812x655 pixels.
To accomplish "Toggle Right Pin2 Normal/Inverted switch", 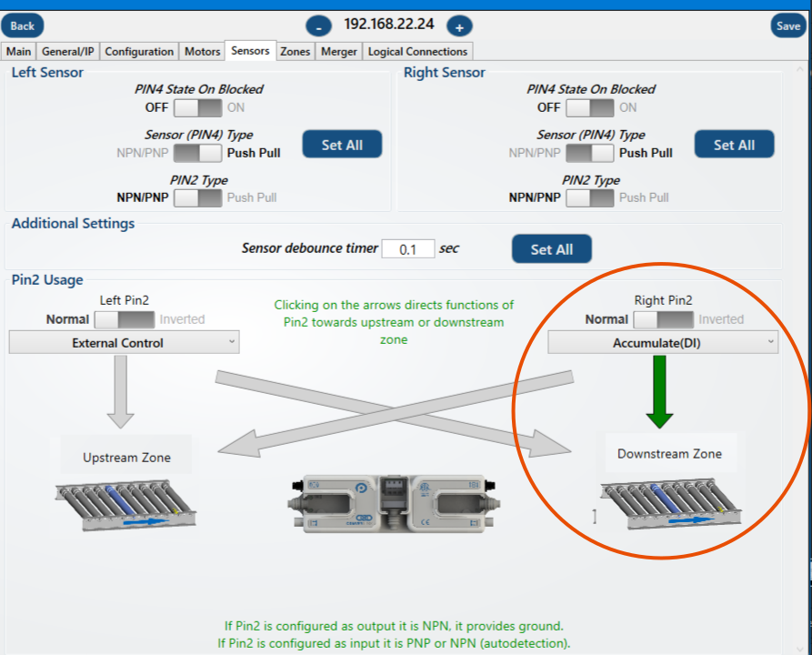I will click(664, 319).
